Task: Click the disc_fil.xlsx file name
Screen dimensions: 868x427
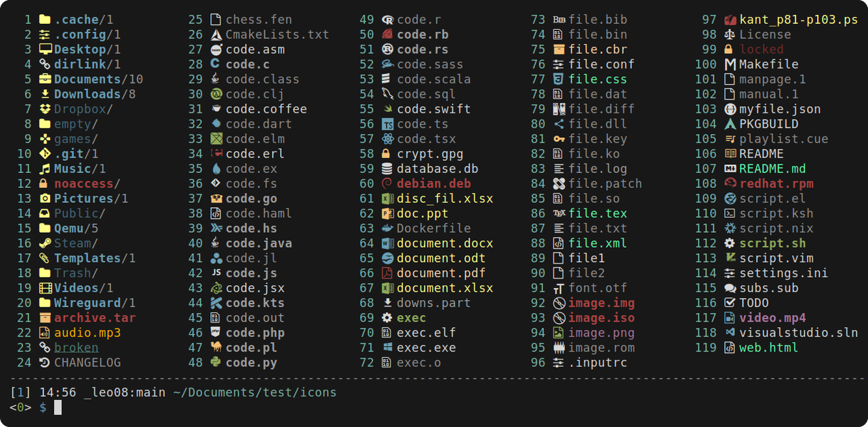Action: pos(445,199)
